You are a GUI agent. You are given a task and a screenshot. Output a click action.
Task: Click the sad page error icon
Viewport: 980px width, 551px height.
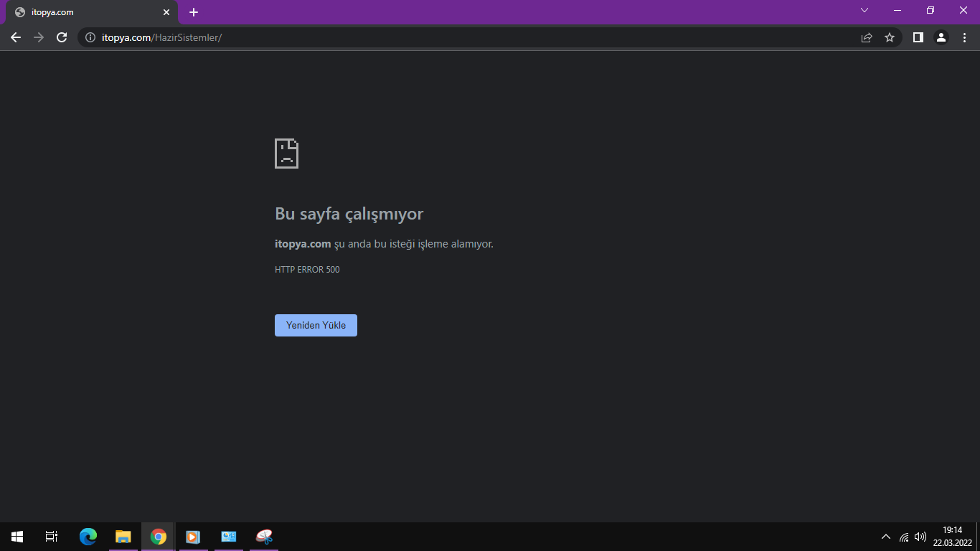pos(286,154)
